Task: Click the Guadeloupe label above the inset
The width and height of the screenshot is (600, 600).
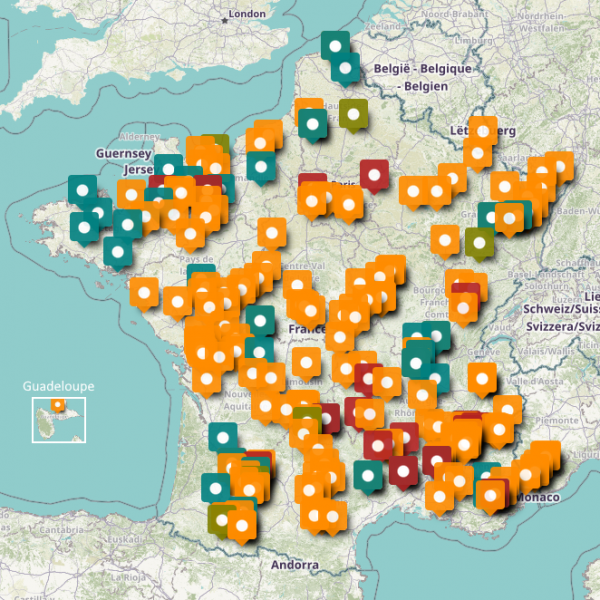Action: 57,384
